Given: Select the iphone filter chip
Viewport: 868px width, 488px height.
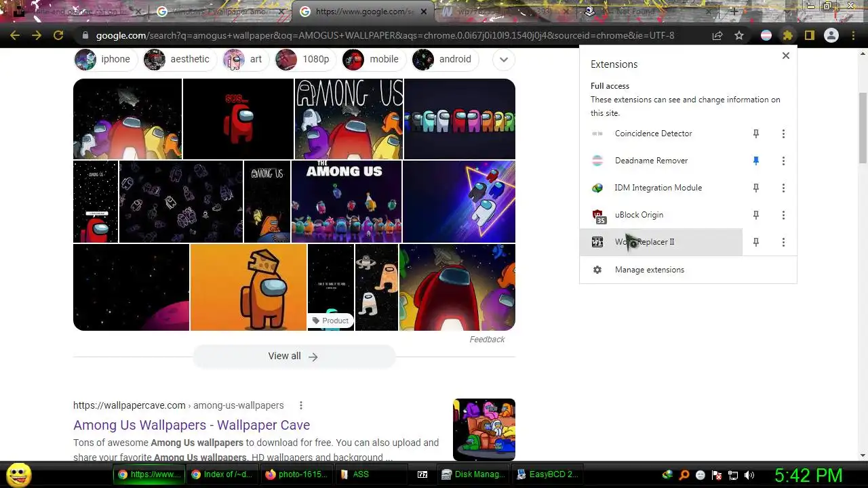Looking at the screenshot, I should pyautogui.click(x=105, y=59).
